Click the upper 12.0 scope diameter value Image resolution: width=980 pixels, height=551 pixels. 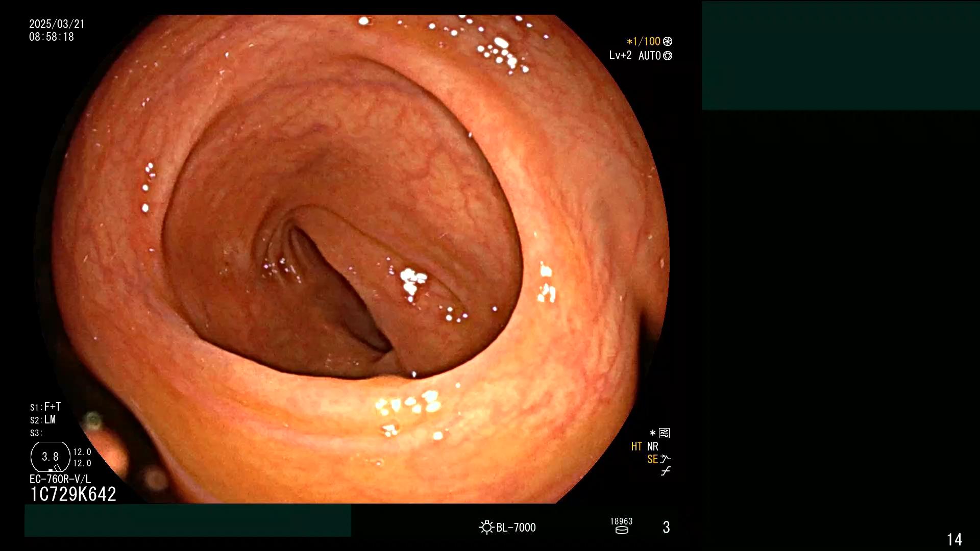tap(82, 452)
